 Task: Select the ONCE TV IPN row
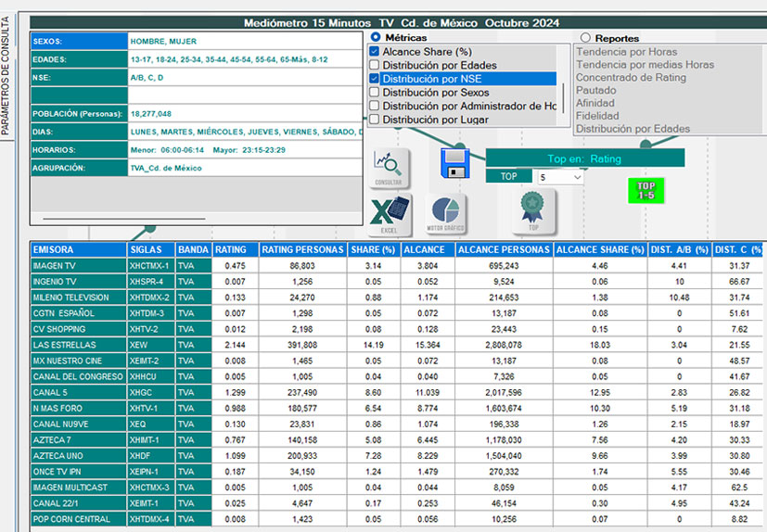(396, 472)
